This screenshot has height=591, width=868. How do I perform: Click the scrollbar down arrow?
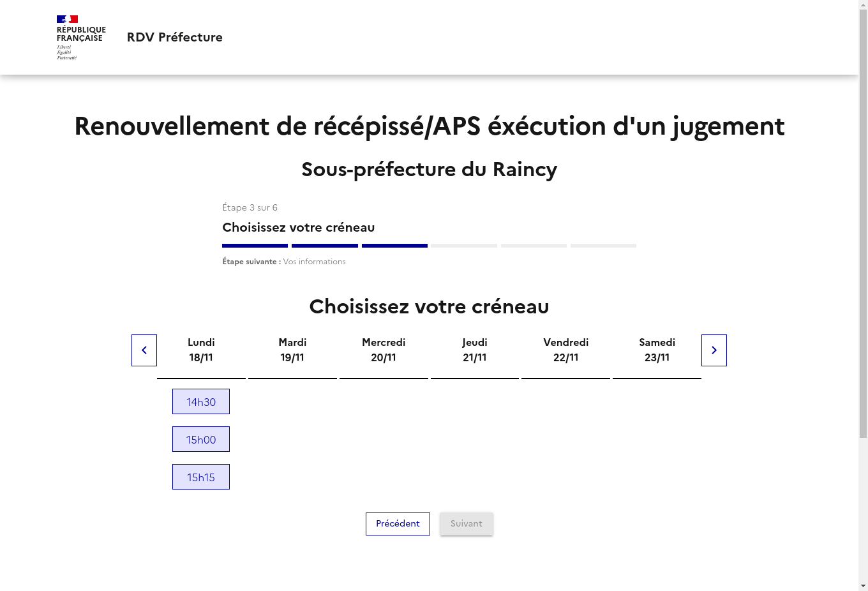(863, 585)
